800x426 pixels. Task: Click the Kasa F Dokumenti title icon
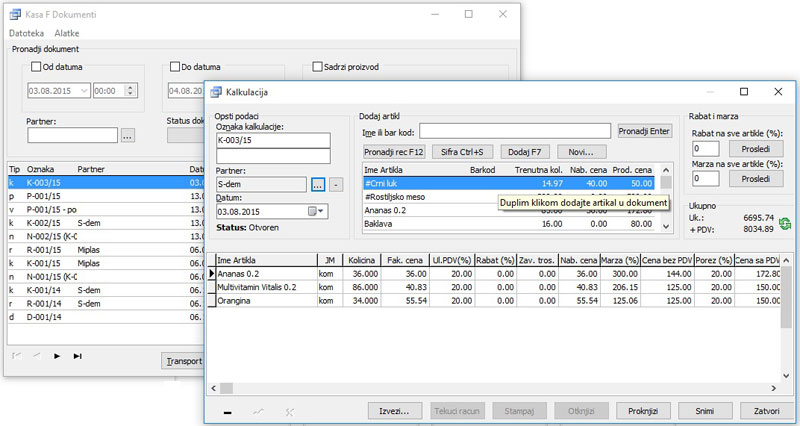click(x=15, y=14)
